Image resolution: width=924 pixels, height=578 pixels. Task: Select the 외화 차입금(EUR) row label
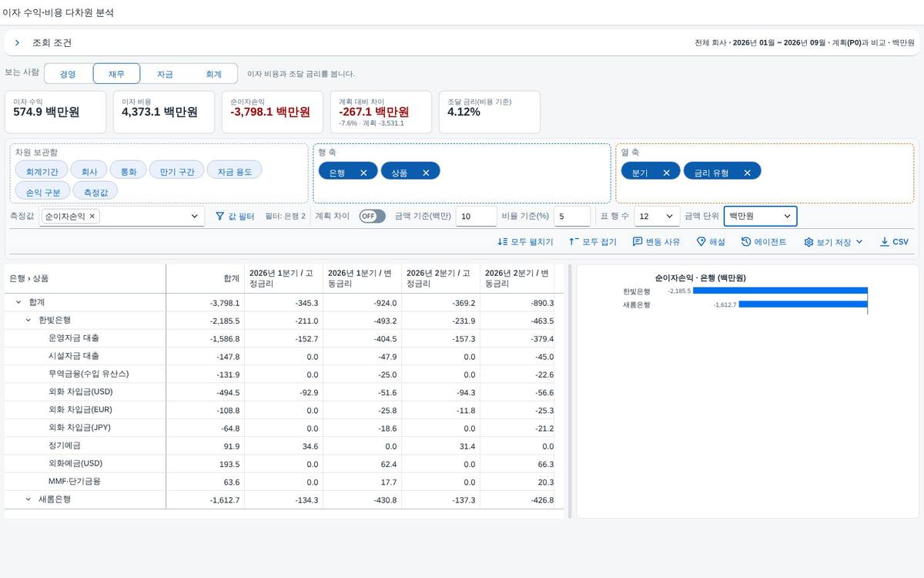tap(80, 410)
